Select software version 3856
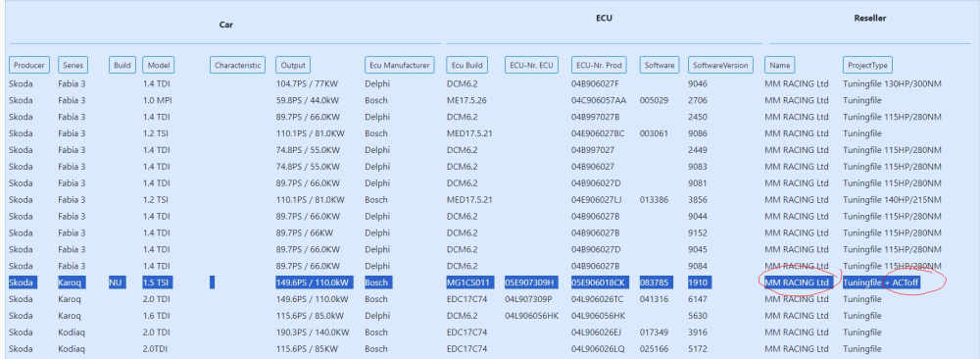This screenshot has height=359, width=980. [x=698, y=199]
